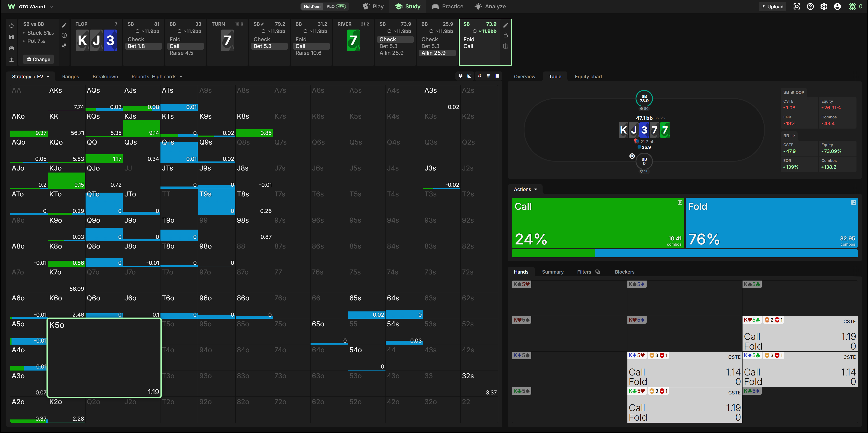Expand the Actions dropdown
Screen dimensions: 868x433
coord(525,189)
